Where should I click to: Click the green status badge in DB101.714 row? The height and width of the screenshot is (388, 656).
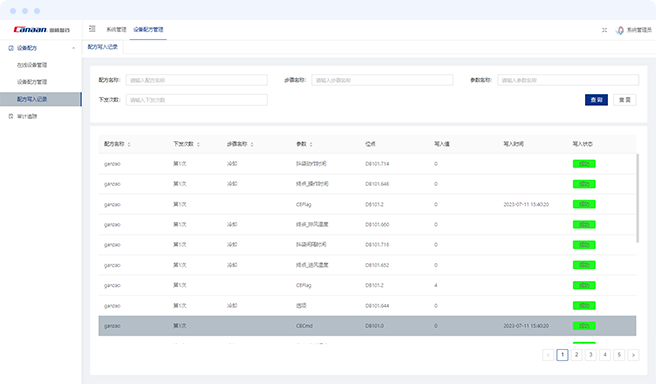pos(584,164)
